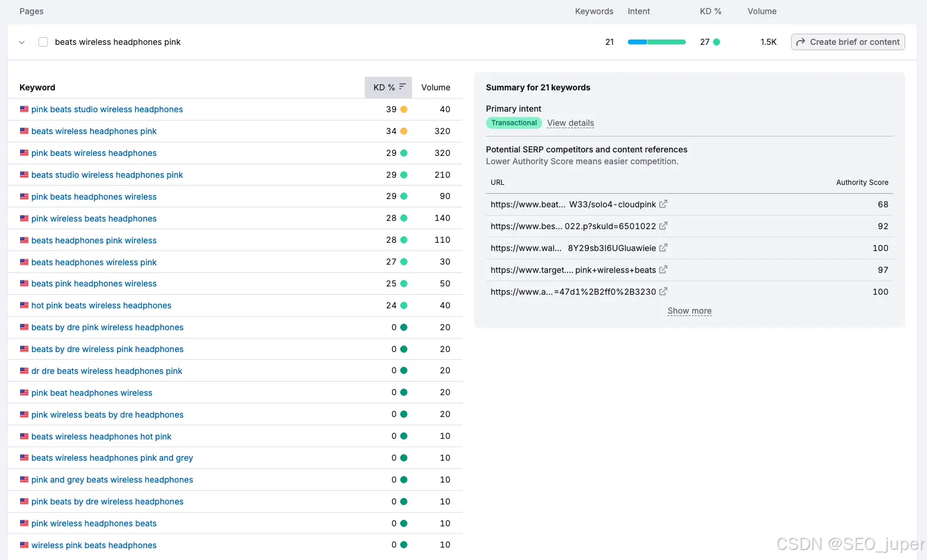Open external link icon for amazon 47d1 URL
This screenshot has width=927, height=560.
(x=663, y=292)
